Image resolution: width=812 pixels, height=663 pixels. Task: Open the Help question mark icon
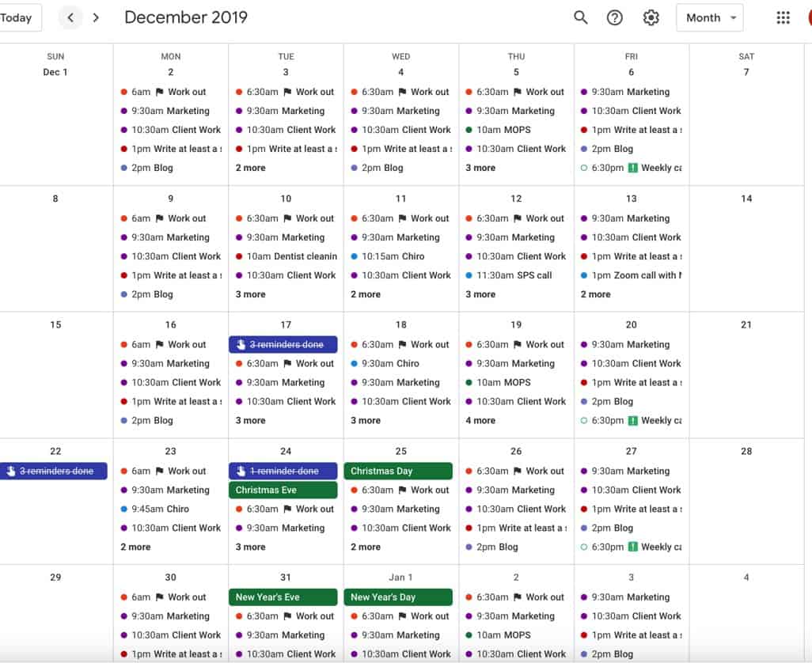[x=615, y=17]
